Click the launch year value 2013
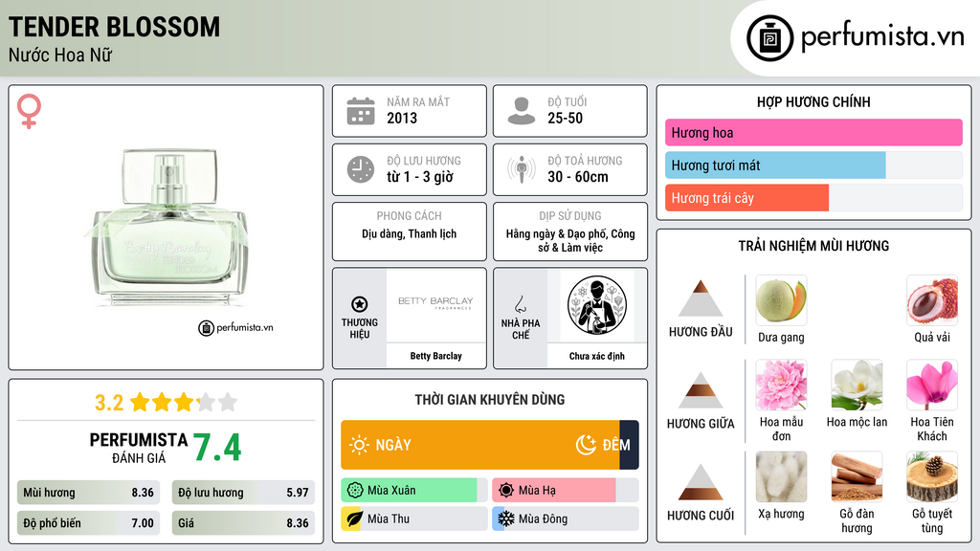980x551 pixels. [402, 118]
